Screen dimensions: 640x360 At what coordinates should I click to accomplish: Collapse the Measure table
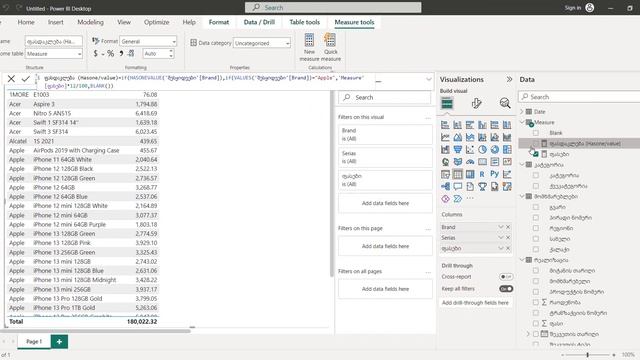pyautogui.click(x=522, y=122)
